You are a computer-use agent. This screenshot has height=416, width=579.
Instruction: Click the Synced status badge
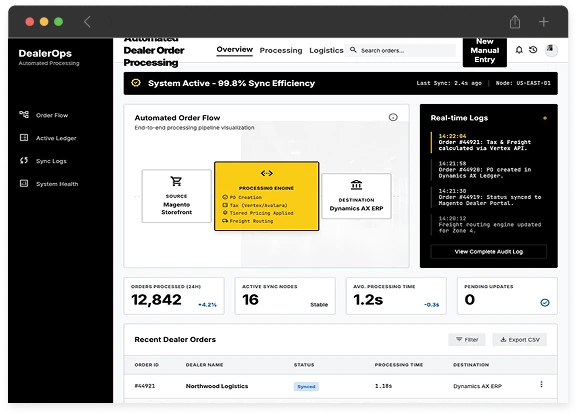point(306,386)
